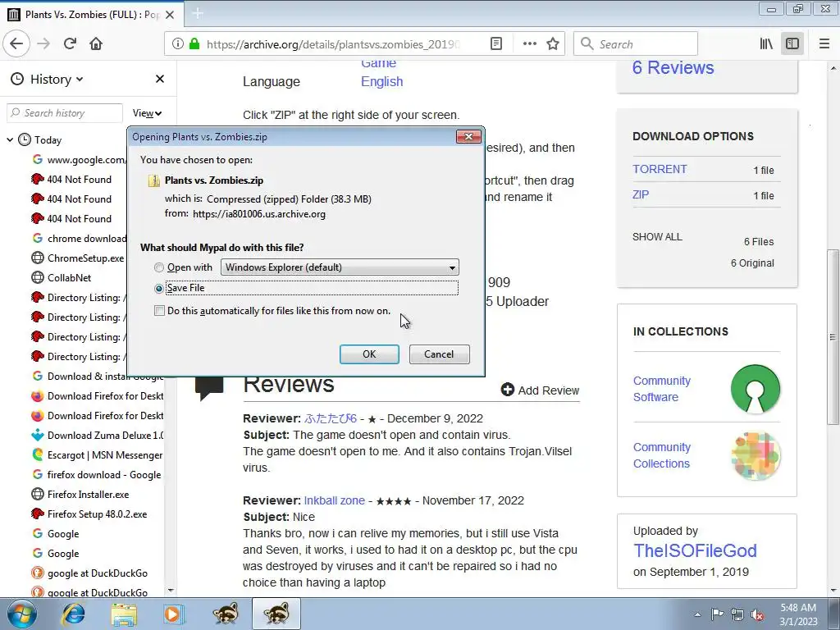This screenshot has height=630, width=840.
Task: Select the Open with radio button
Action: click(158, 267)
